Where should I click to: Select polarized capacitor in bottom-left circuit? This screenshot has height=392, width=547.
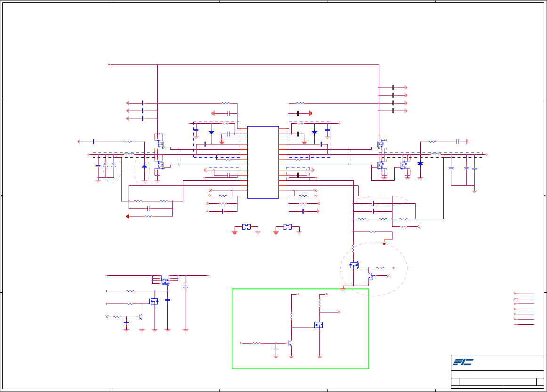pos(186,287)
